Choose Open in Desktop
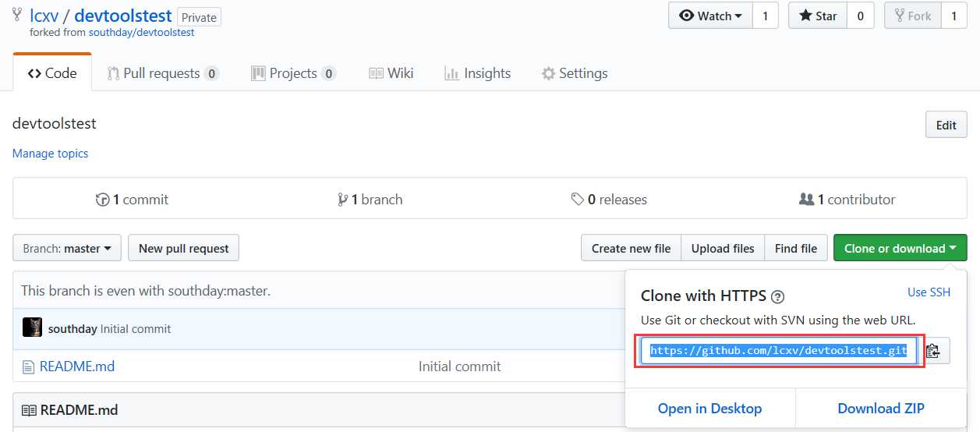The image size is (980, 432). (x=709, y=409)
